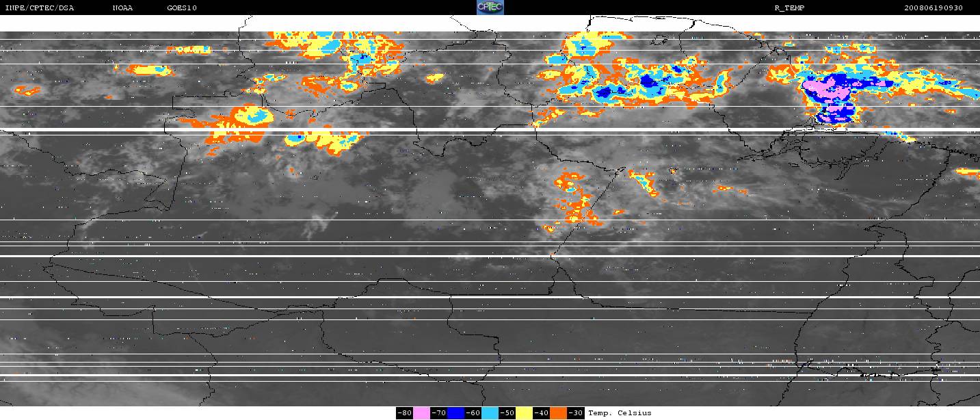Image resolution: width=980 pixels, height=420 pixels.
Task: Click the GOES10 satellite label
Action: click(x=182, y=8)
